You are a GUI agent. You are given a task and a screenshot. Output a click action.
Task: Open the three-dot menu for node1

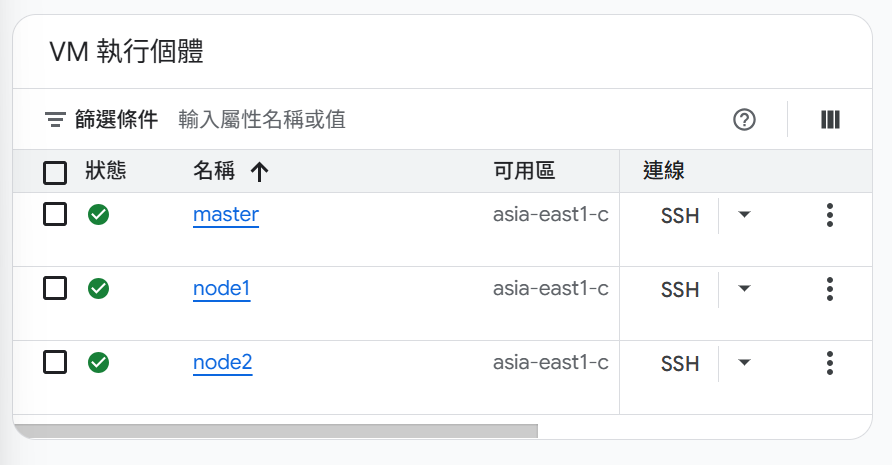830,289
